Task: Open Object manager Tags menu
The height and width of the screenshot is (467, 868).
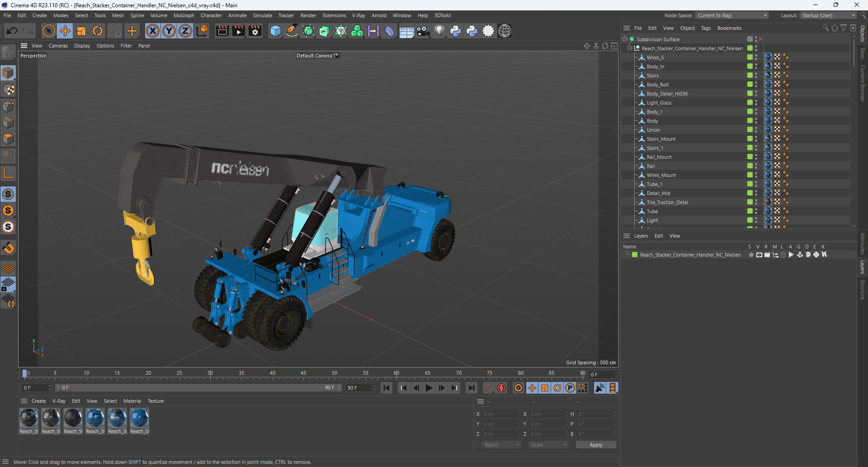Action: click(x=706, y=28)
